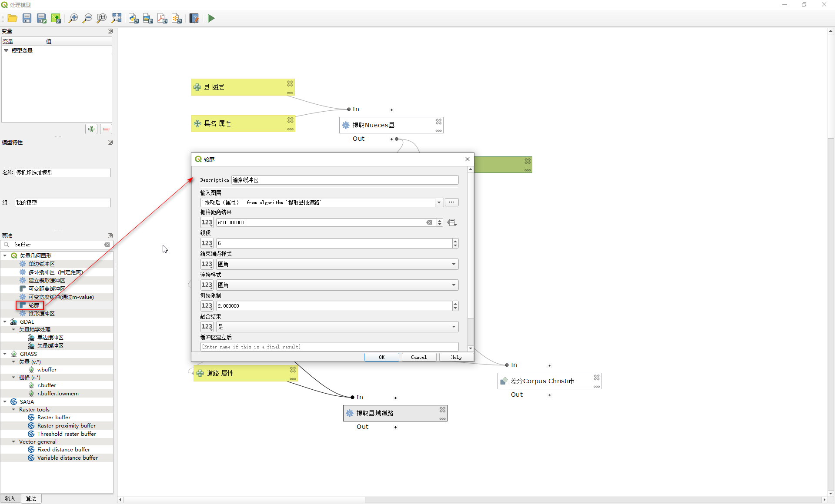Run the model with green play button
Image resolution: width=835 pixels, height=504 pixels.
pos(211,18)
